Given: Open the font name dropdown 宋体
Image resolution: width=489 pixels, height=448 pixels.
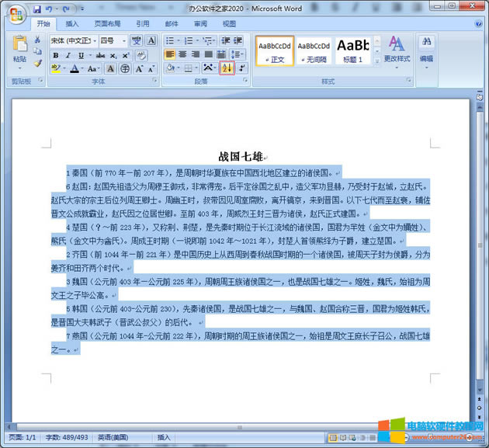Looking at the screenshot, I should pos(95,41).
